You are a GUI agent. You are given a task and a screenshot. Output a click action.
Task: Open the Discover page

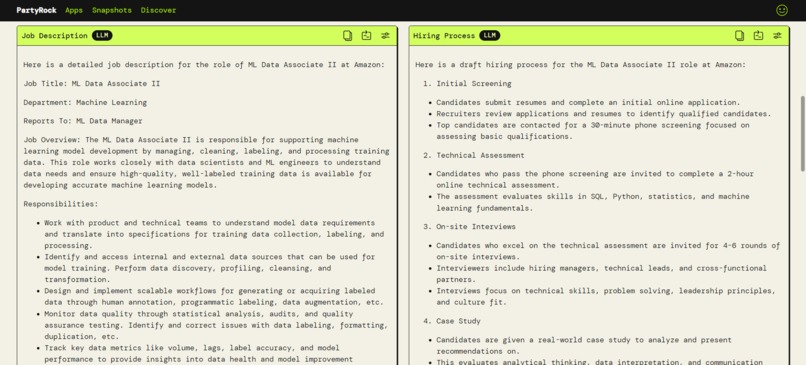(x=158, y=10)
